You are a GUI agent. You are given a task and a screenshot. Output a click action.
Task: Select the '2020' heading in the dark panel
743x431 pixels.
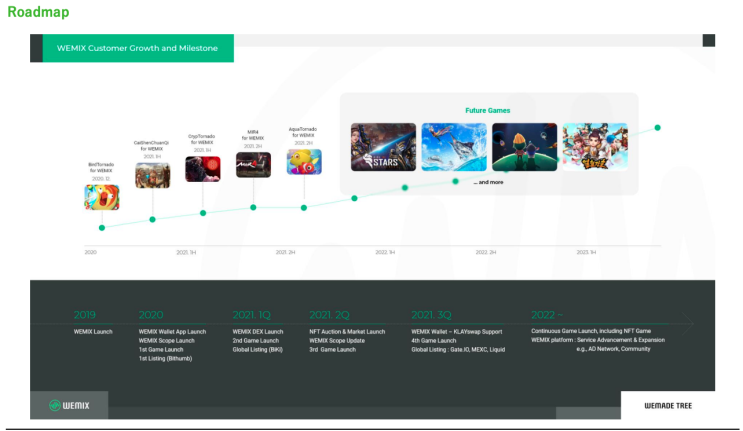pos(151,315)
